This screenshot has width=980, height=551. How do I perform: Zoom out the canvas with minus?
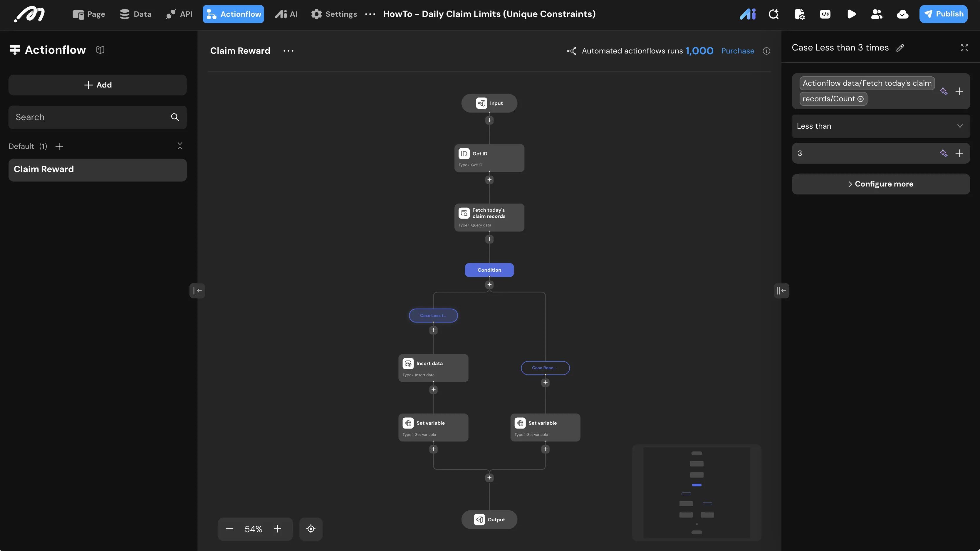[x=229, y=529]
